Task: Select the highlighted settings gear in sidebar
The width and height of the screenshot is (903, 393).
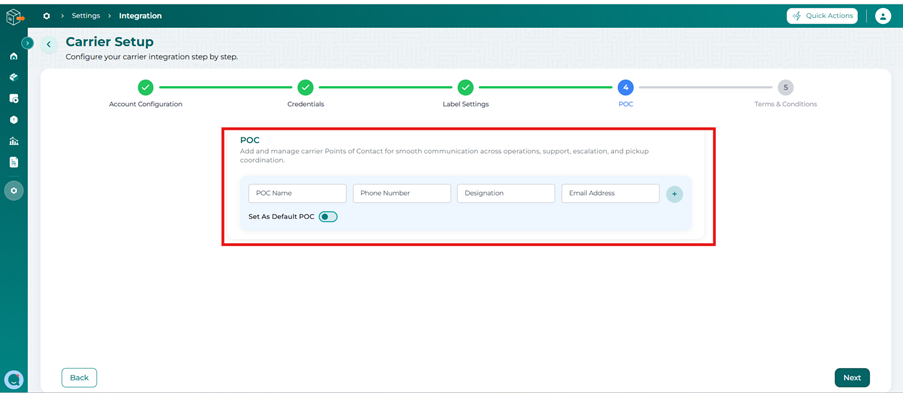Action: pyautogui.click(x=14, y=190)
